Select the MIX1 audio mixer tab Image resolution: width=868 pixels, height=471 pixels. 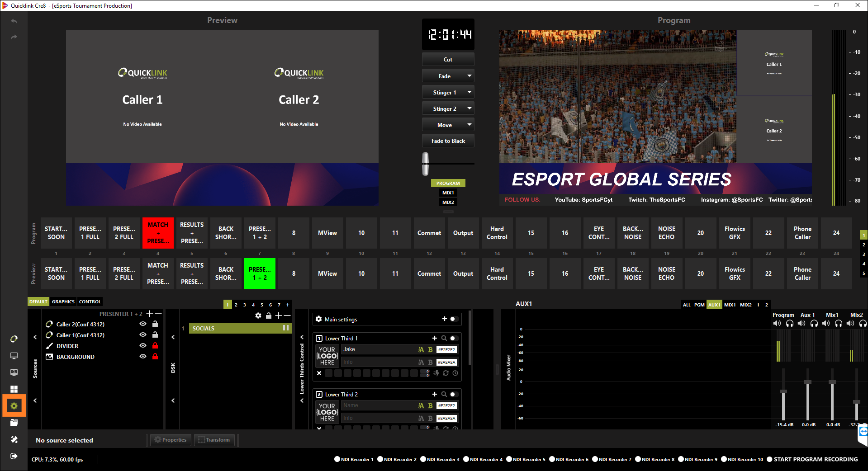[x=730, y=305]
